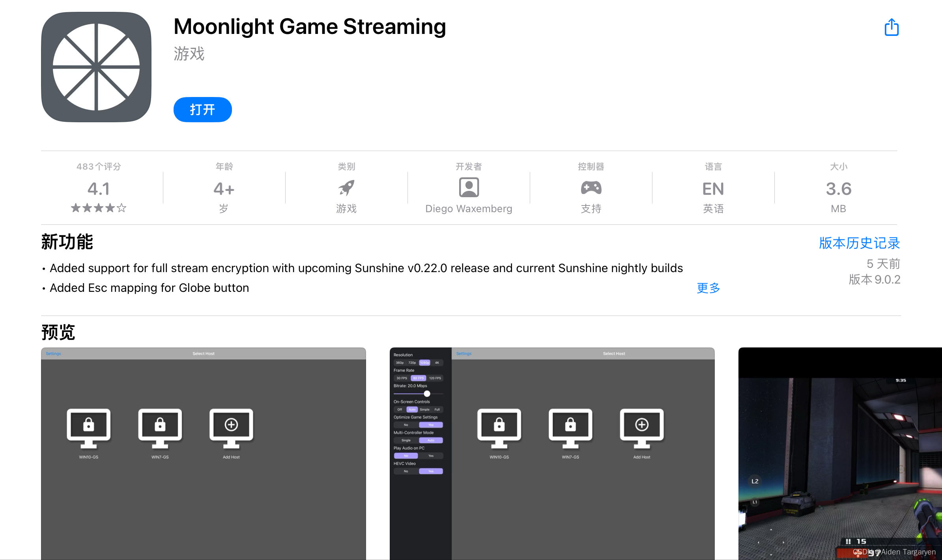Image resolution: width=942 pixels, height=560 pixels.
Task: Select 120 FPS frame rate option
Action: pos(435,378)
